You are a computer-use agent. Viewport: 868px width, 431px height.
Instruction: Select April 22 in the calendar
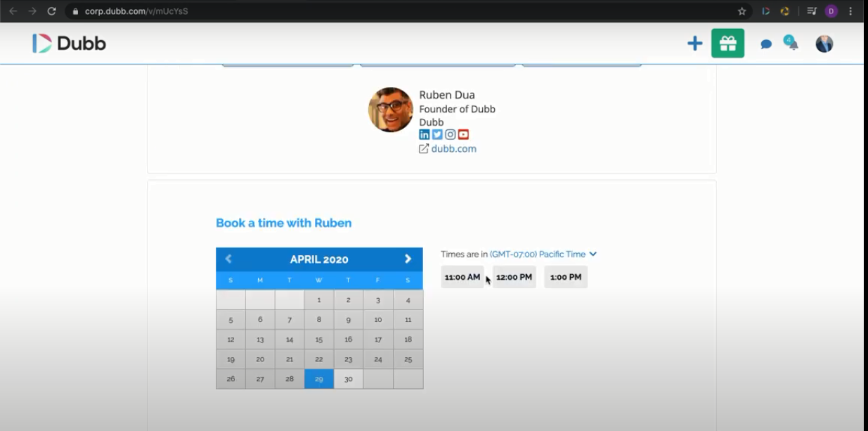[x=319, y=359]
